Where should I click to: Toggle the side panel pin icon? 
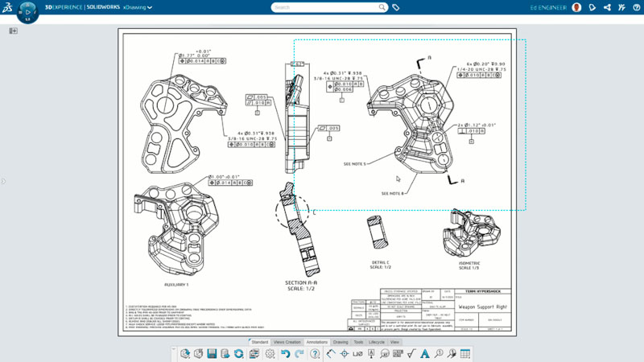click(13, 31)
